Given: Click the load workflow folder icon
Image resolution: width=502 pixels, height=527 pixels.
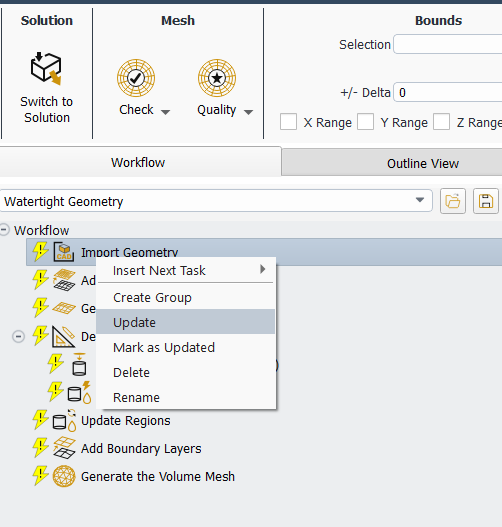Looking at the screenshot, I should tap(453, 201).
